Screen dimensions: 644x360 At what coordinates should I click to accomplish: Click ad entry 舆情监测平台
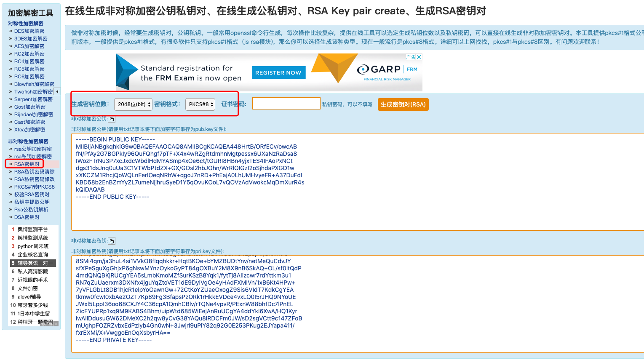[x=33, y=229]
